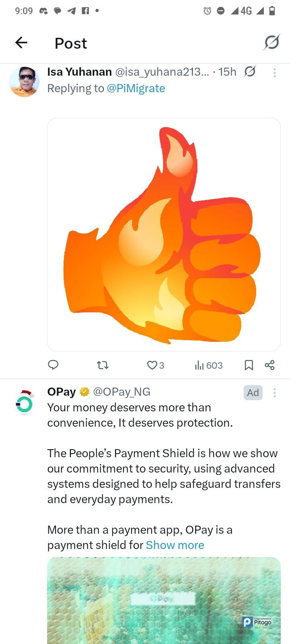Expand OPay ad text with Show more
The width and height of the screenshot is (290, 644).
coord(175,545)
